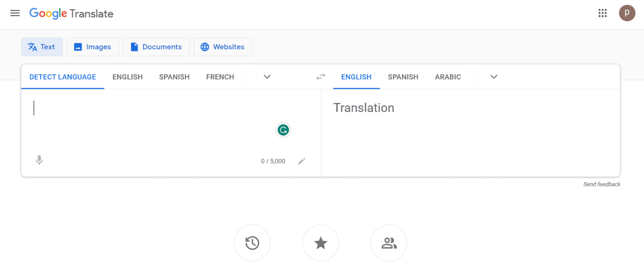This screenshot has width=644, height=266.
Task: Set Arabic as target language
Action: (448, 77)
